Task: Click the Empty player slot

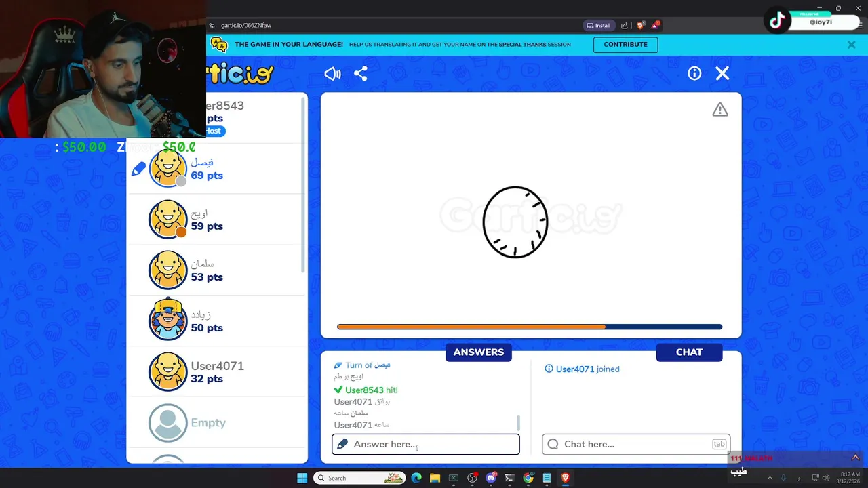Action: (217, 422)
